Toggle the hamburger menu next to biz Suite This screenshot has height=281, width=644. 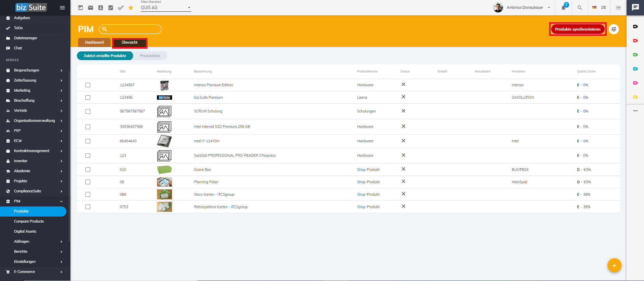click(62, 8)
